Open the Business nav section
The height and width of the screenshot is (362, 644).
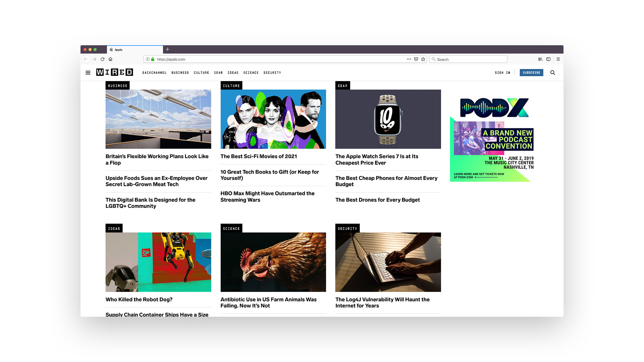180,73
